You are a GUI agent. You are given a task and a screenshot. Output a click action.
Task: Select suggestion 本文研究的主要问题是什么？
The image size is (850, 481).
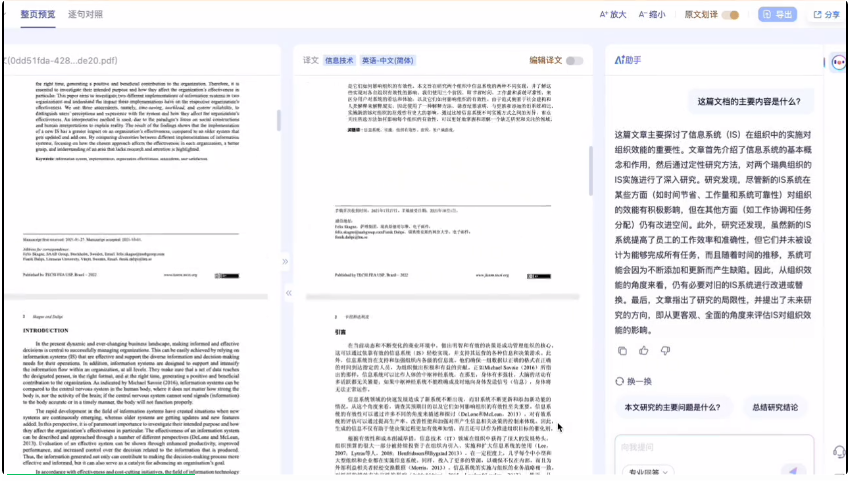tap(672, 407)
